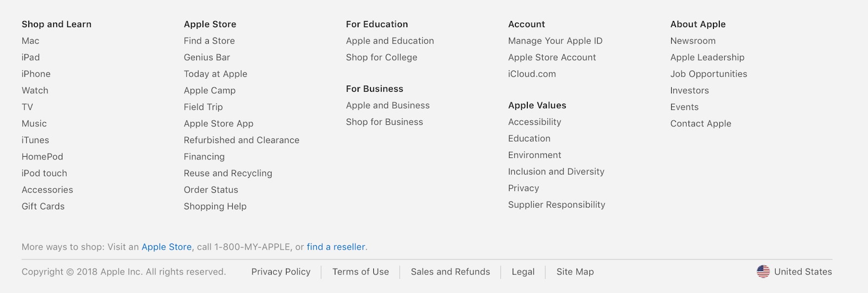
Task: Open Manage Your Apple ID
Action: point(555,41)
